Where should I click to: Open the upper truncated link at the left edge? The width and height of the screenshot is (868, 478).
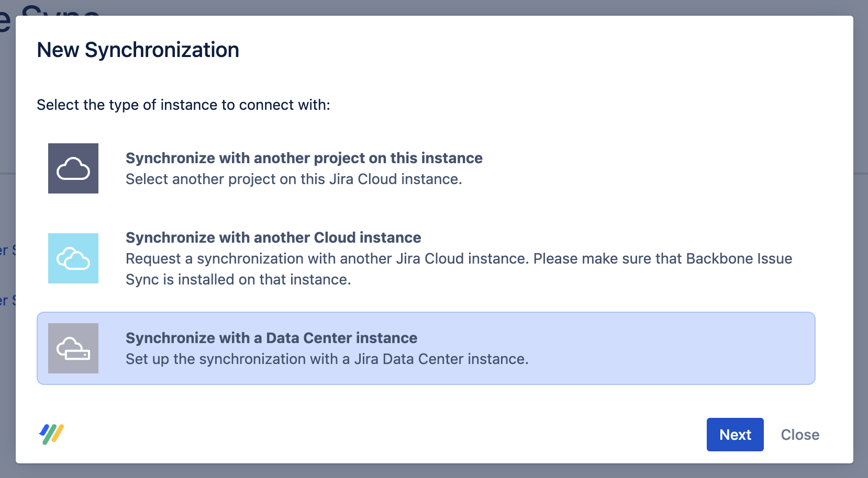tap(6, 250)
